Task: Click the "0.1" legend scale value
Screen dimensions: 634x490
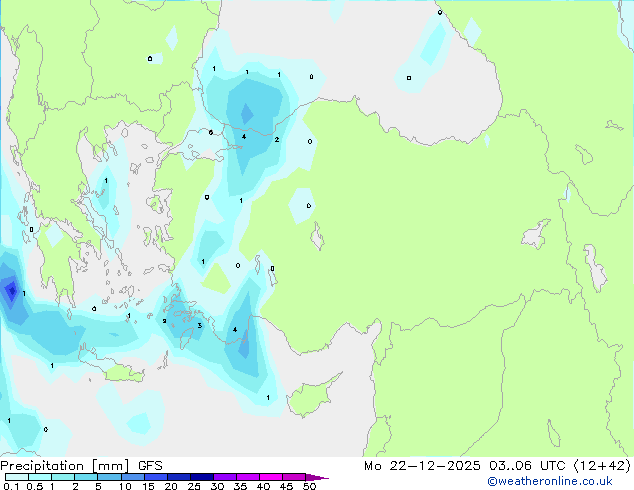Action: pos(11,486)
